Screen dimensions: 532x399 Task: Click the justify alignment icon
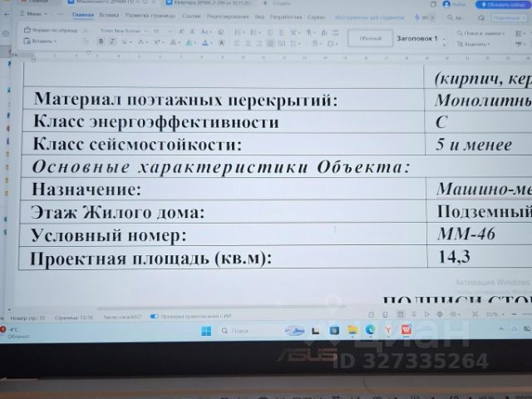(x=270, y=43)
